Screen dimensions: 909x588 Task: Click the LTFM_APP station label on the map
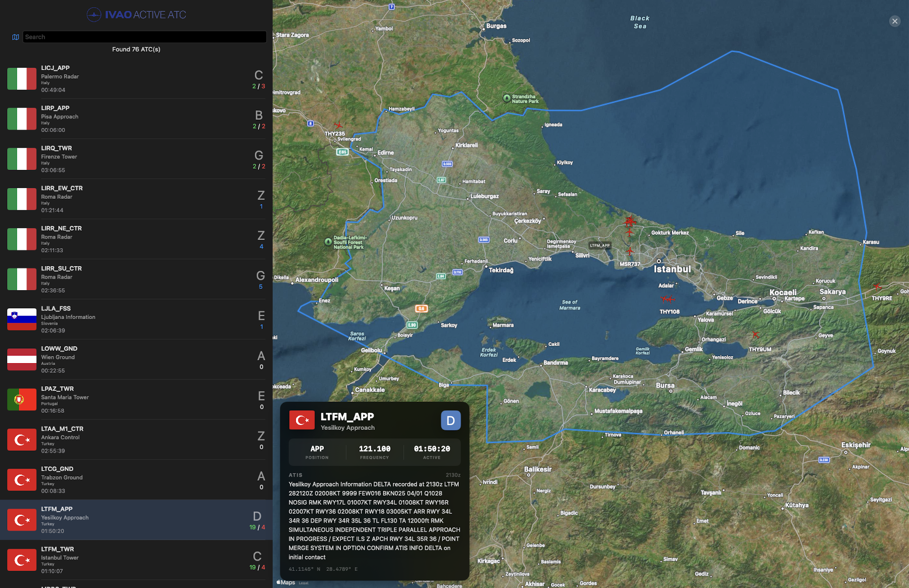[599, 246]
